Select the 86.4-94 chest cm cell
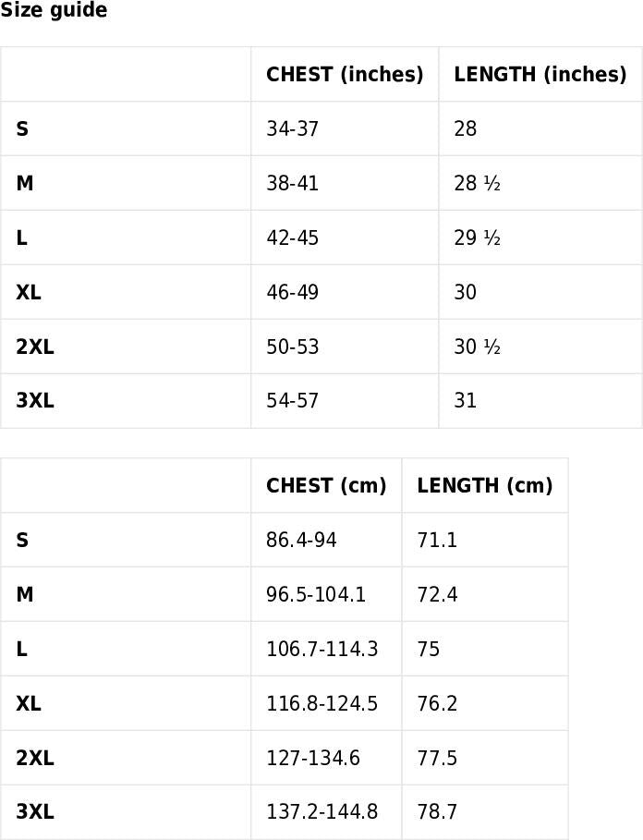Viewport: 643px width, 840px height. (301, 541)
